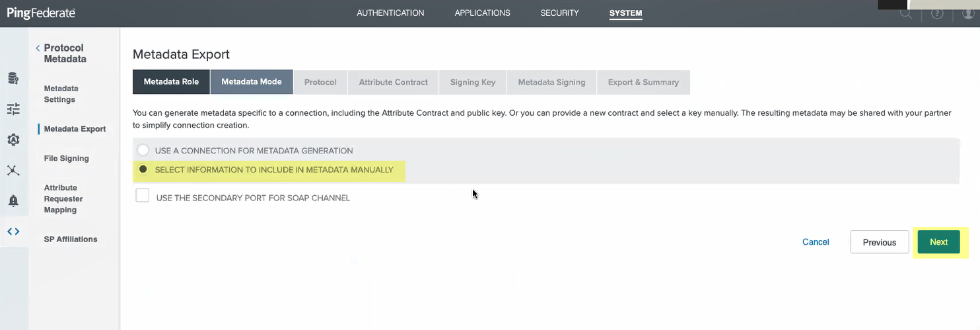Click the network nodes sidebar icon
980x330 pixels.
point(13,170)
